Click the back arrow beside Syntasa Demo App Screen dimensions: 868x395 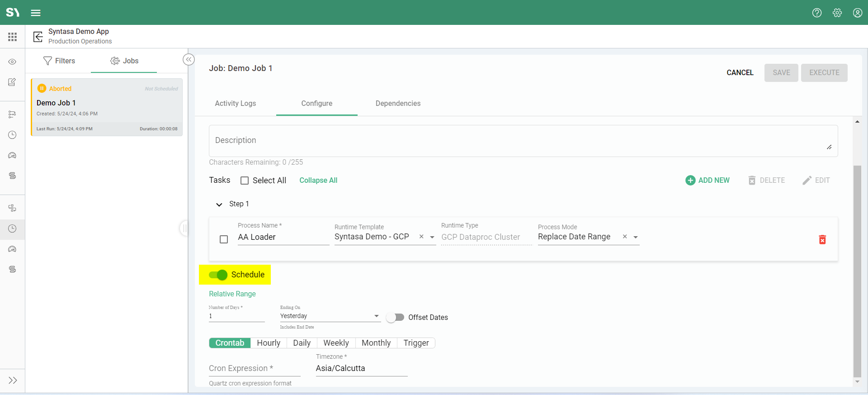click(38, 36)
